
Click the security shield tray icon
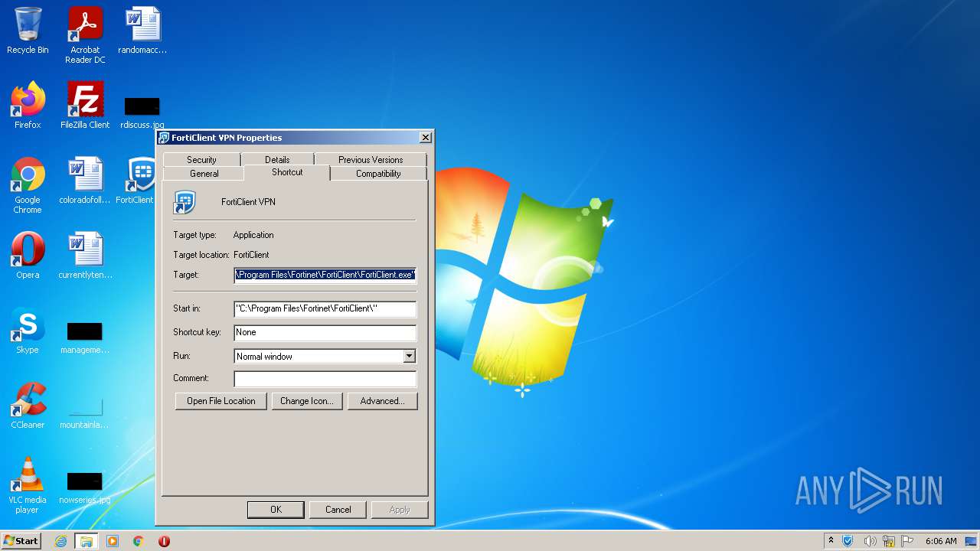[848, 541]
